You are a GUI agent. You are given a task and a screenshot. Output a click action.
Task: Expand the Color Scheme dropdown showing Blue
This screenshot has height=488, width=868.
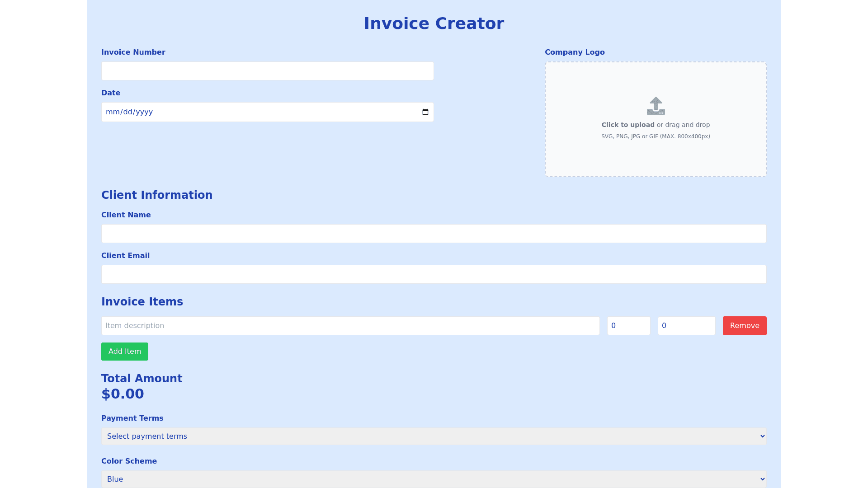click(x=434, y=479)
